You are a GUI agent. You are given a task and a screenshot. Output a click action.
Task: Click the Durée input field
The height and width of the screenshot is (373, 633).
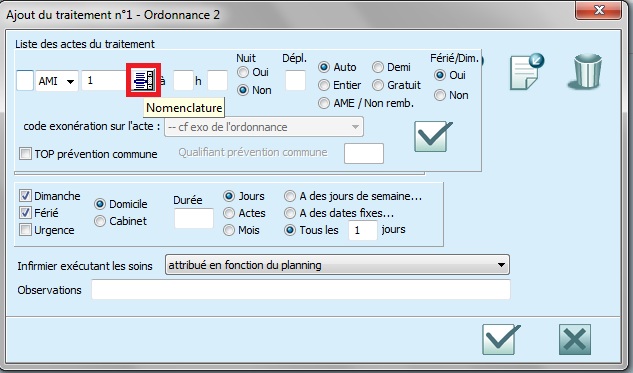pyautogui.click(x=194, y=218)
